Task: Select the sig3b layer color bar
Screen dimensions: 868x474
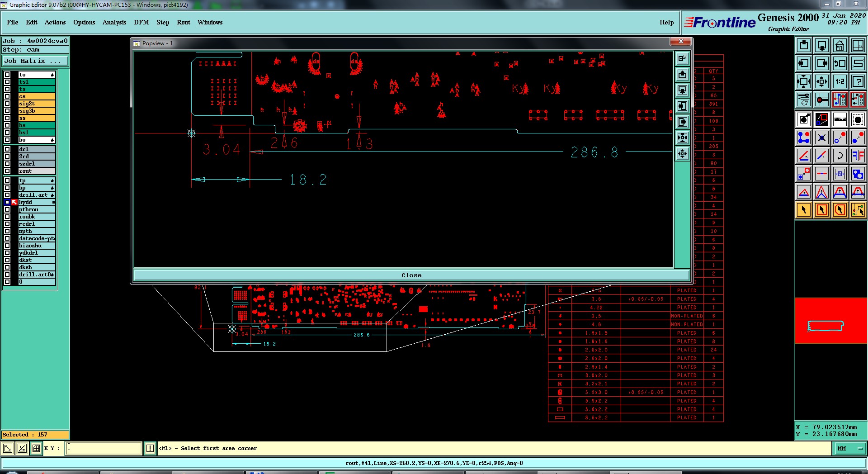Action: point(37,111)
